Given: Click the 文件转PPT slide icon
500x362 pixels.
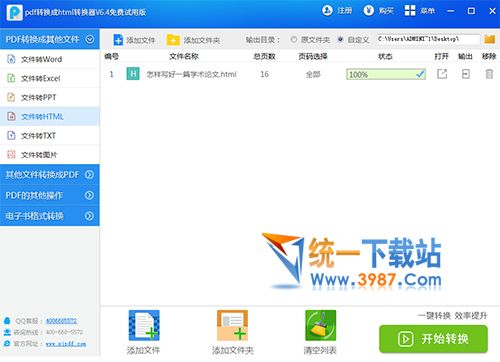Looking at the screenshot, I should (x=11, y=97).
